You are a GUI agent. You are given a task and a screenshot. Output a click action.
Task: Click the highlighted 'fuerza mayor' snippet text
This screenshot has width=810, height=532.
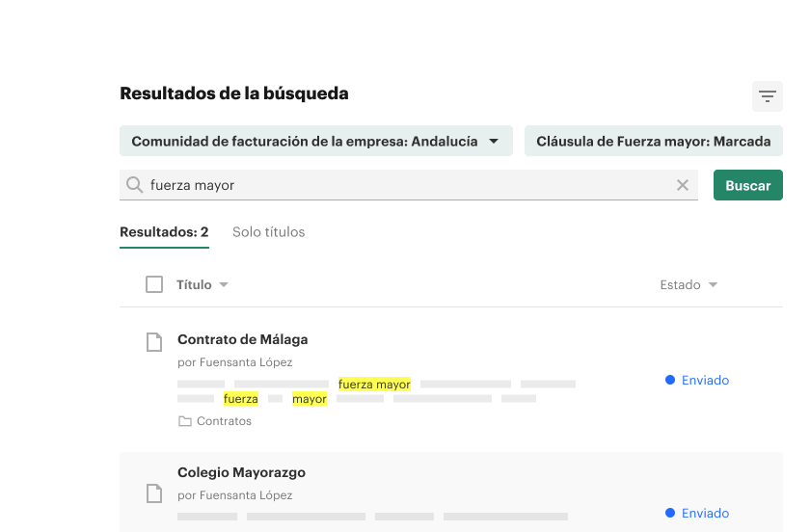point(374,385)
